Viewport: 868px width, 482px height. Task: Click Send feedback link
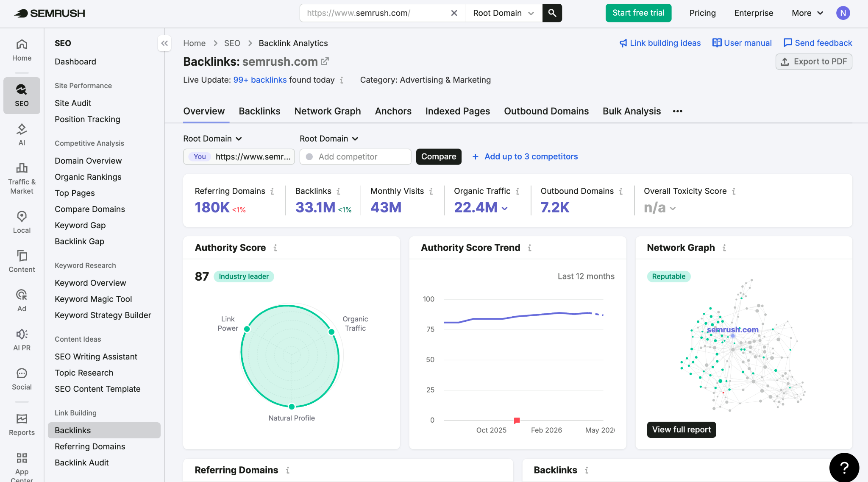[x=818, y=43]
